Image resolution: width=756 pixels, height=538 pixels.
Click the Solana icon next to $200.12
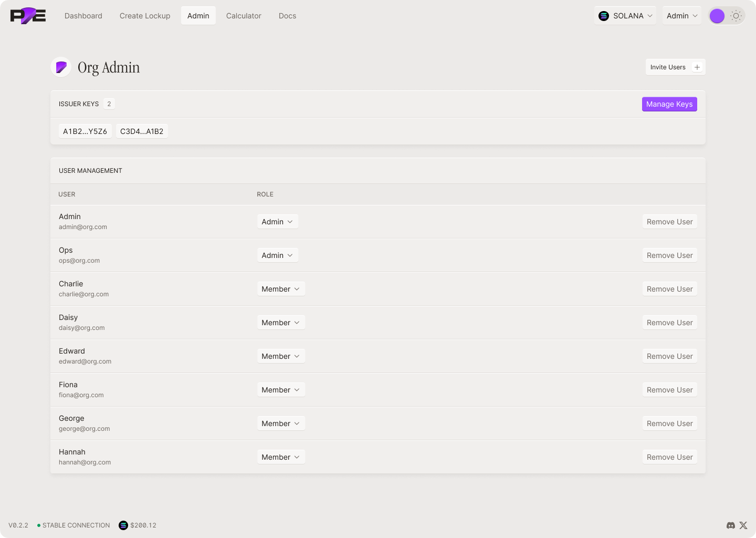(123, 525)
